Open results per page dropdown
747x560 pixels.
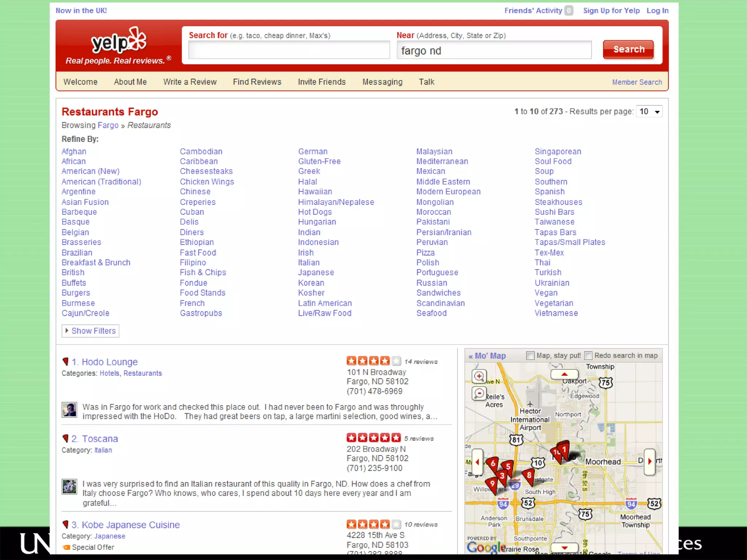[649, 112]
